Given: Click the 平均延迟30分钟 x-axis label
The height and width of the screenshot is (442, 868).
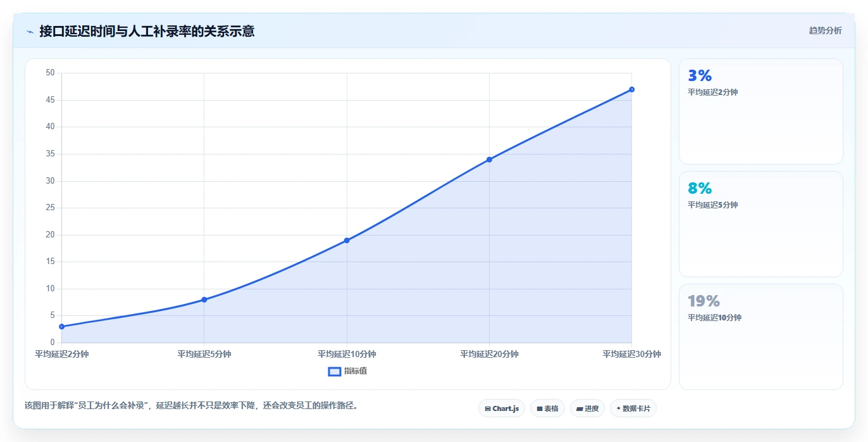Looking at the screenshot, I should coord(632,354).
